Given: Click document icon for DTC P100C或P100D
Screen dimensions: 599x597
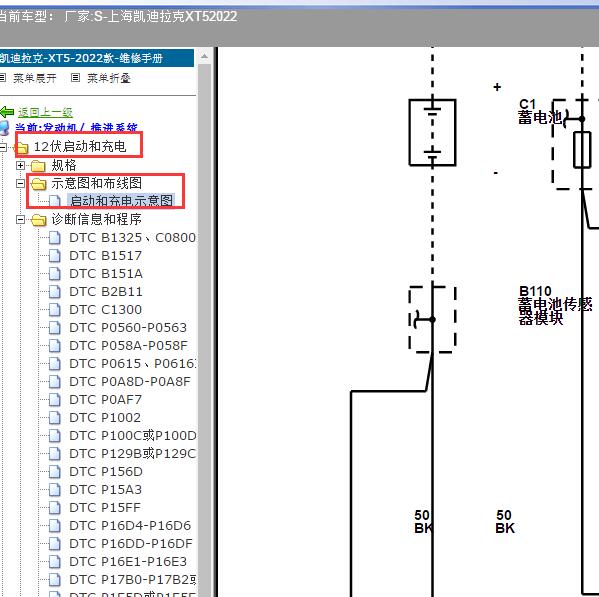Looking at the screenshot, I should click(55, 436).
